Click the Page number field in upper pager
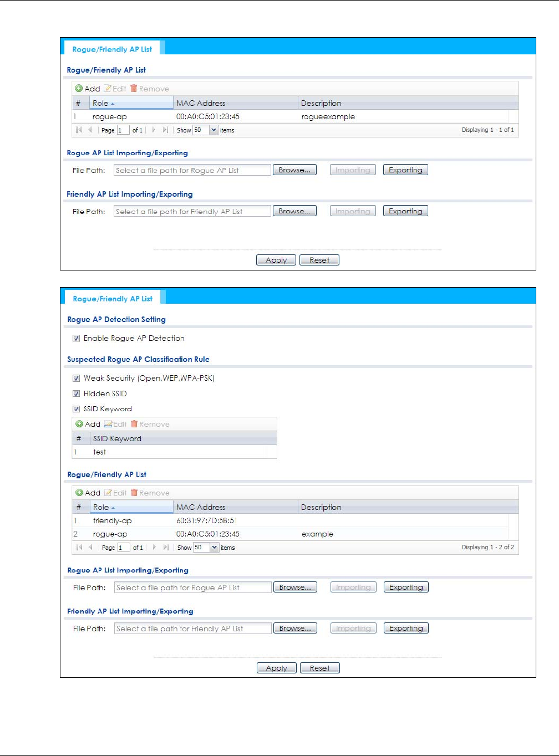The height and width of the screenshot is (756, 559). coord(123,130)
